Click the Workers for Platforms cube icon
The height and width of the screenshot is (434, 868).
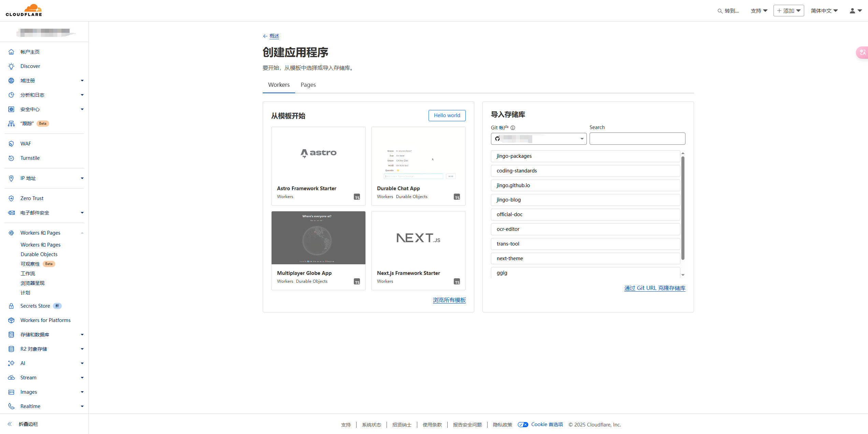[x=11, y=320]
